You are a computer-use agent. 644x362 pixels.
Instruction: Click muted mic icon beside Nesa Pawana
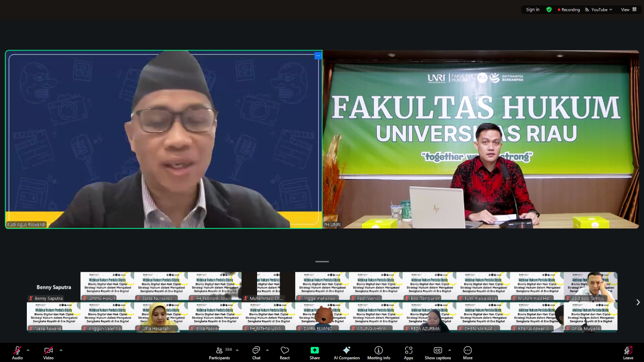pyautogui.click(x=31, y=328)
